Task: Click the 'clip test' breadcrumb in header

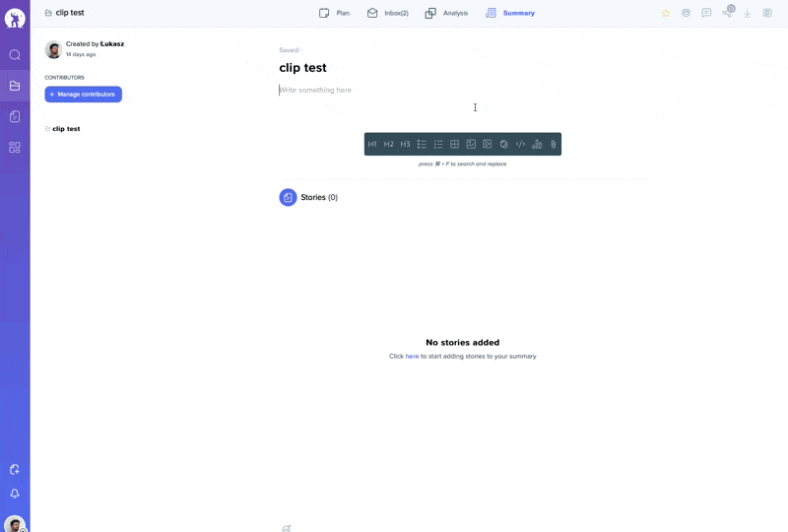Action: pyautogui.click(x=64, y=13)
